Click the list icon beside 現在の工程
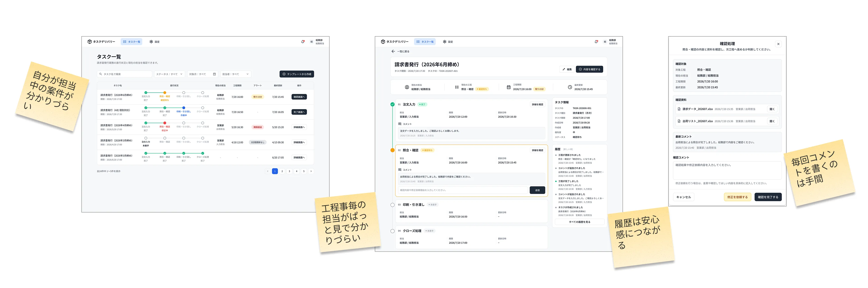Image resolution: width=868 pixels, height=288 pixels. point(457,87)
